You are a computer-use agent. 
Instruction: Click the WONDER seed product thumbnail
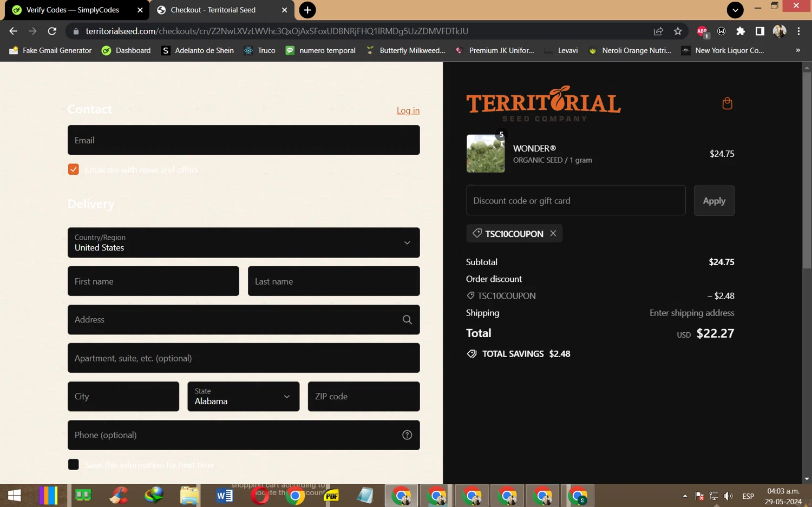click(x=486, y=154)
